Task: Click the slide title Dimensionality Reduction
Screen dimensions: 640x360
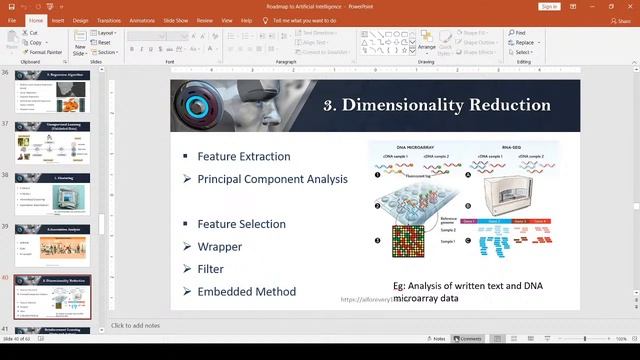Action: [437, 105]
